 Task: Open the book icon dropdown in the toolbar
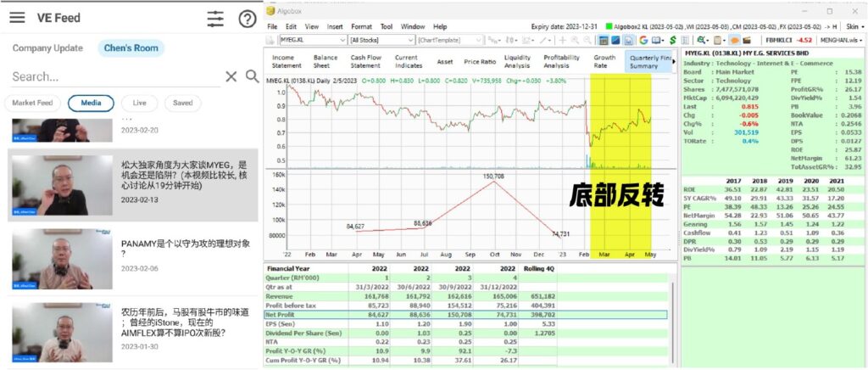coord(658,41)
